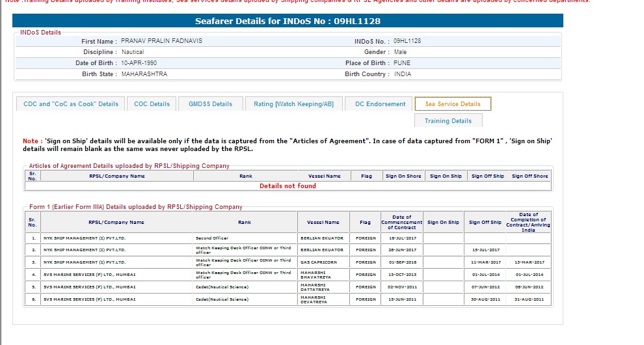The image size is (644, 345).
Task: Click the Sea Service Details tab
Action: (453, 104)
